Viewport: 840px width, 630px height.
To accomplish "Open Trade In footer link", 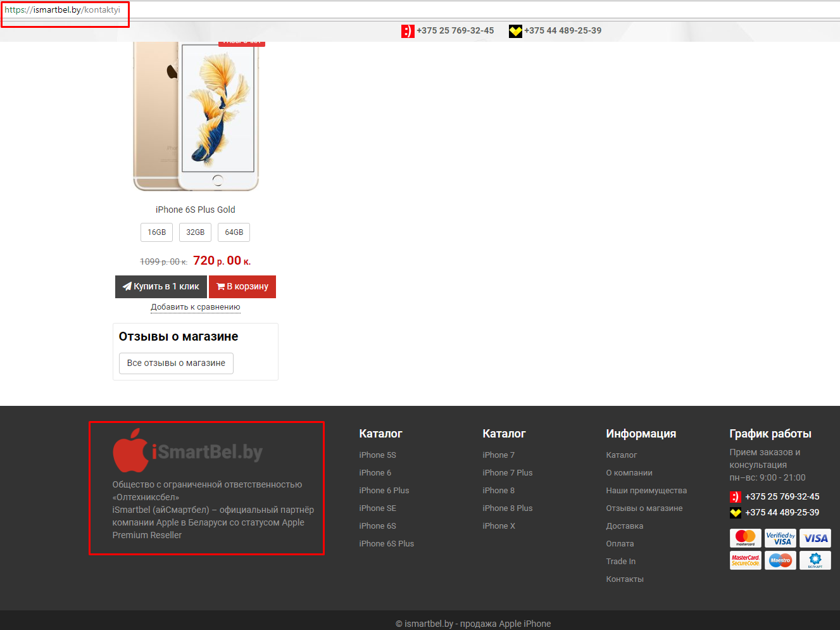I will (x=621, y=562).
